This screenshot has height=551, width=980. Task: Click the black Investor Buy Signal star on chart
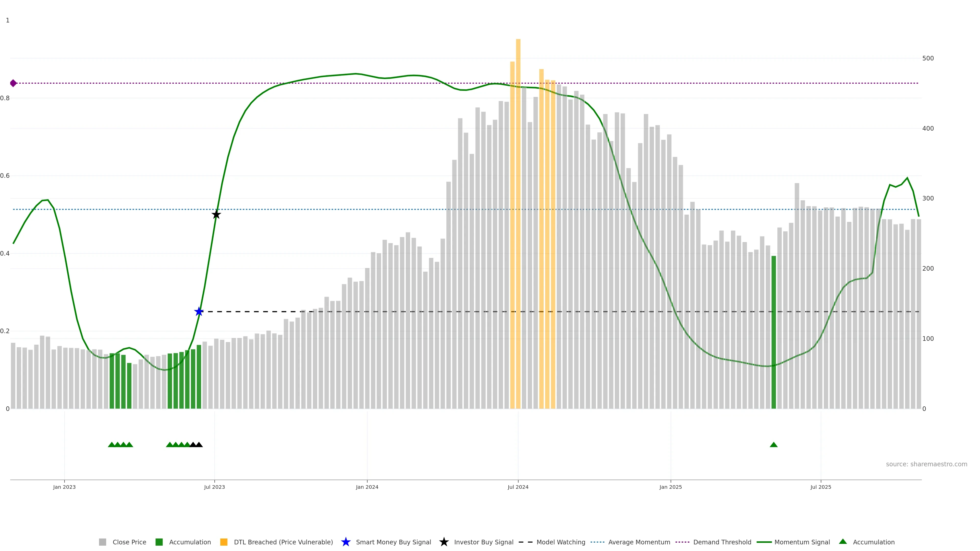click(x=216, y=215)
